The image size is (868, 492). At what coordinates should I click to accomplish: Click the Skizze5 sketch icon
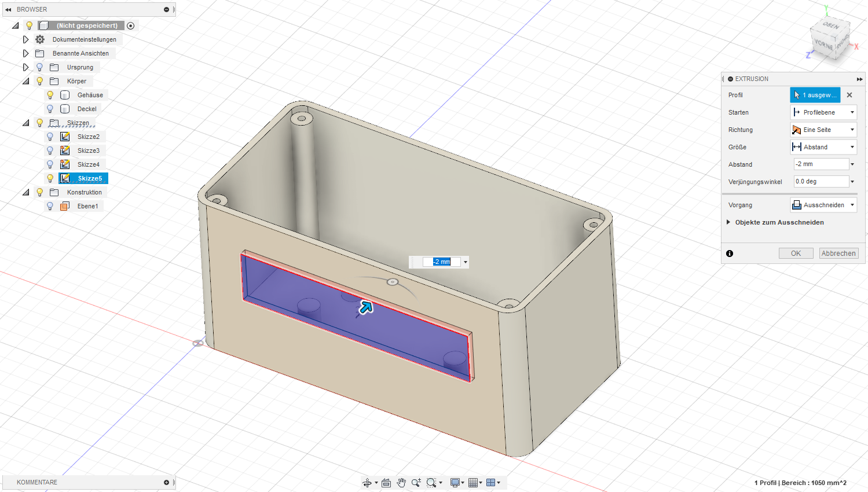[x=65, y=178]
